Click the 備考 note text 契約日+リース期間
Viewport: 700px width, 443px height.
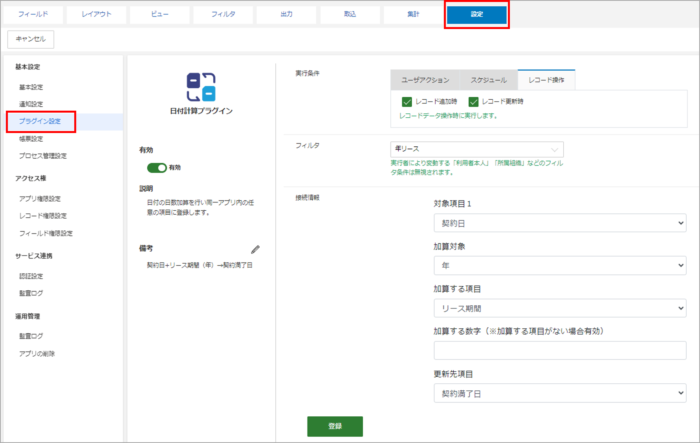pos(200,265)
